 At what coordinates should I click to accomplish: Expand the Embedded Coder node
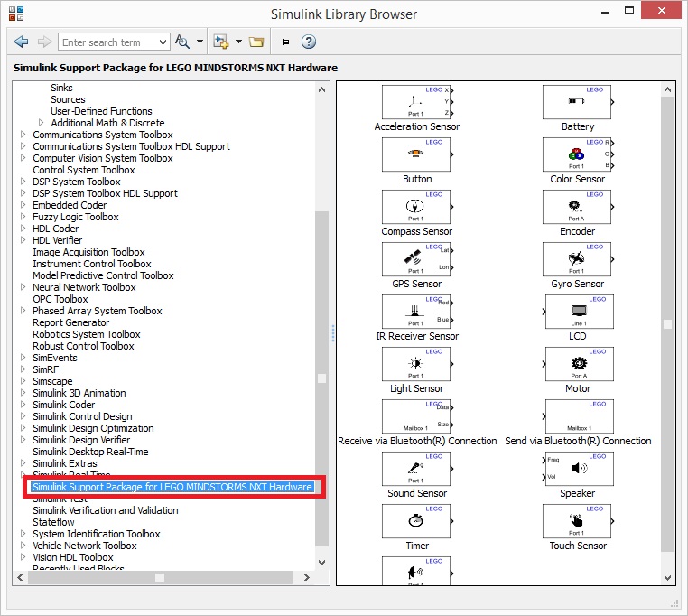pyautogui.click(x=23, y=205)
